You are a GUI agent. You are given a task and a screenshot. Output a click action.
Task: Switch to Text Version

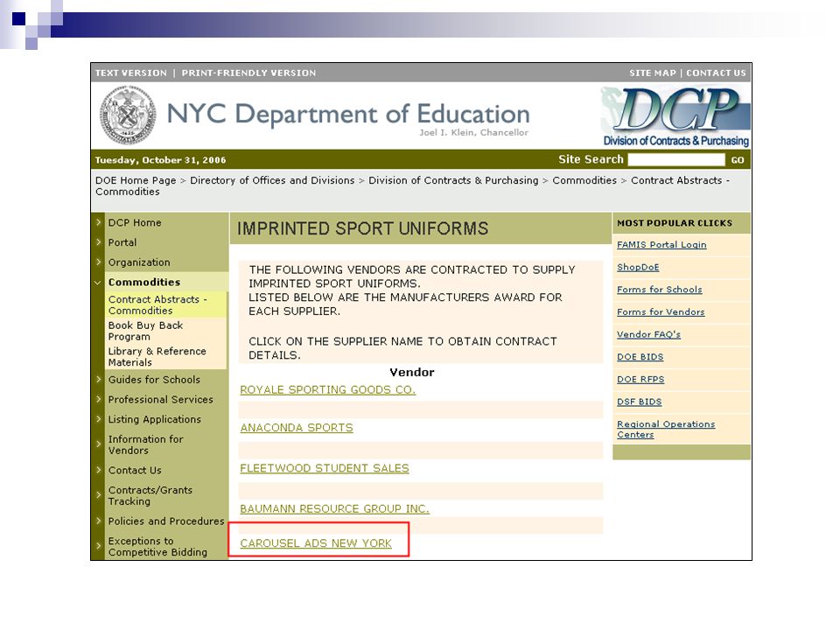coord(130,73)
